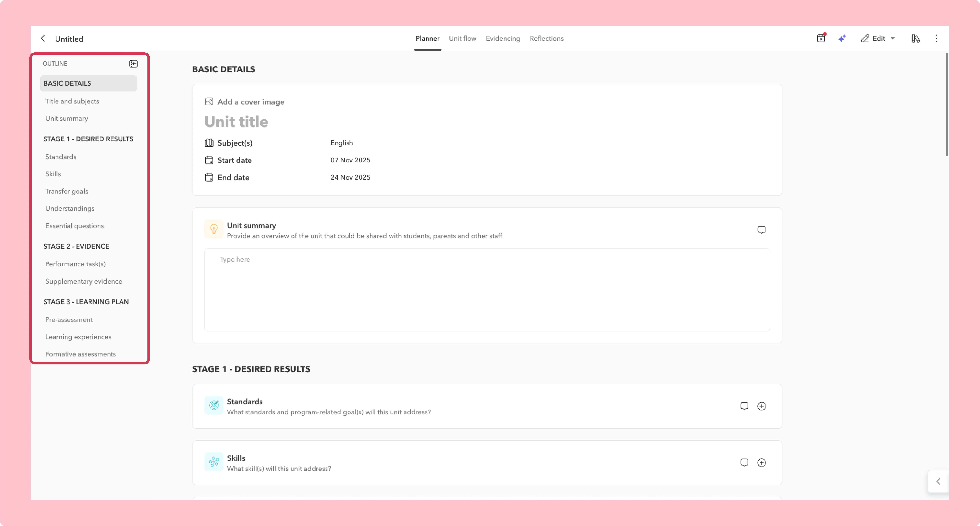Image resolution: width=980 pixels, height=526 pixels.
Task: Go to Stage 3 - Learning Plan outline heading
Action: pos(86,302)
